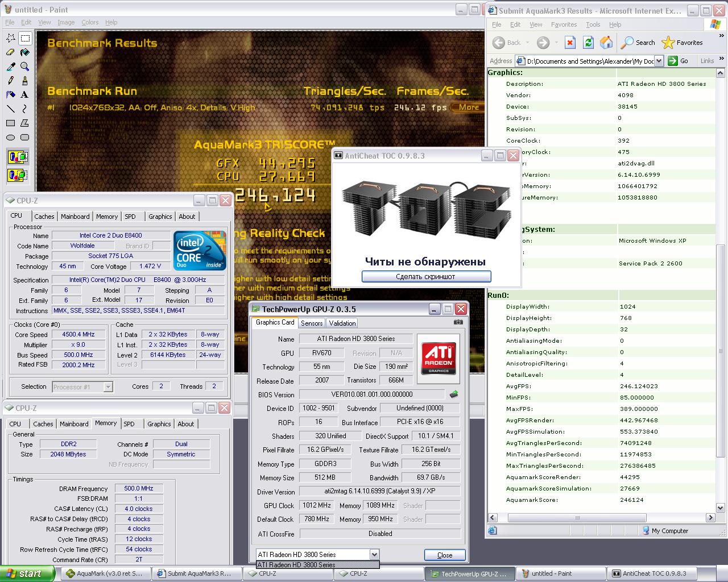Click the Intel Core 2 Duo E8400 name field
Viewport: 728px width, 582px height.
[111, 235]
